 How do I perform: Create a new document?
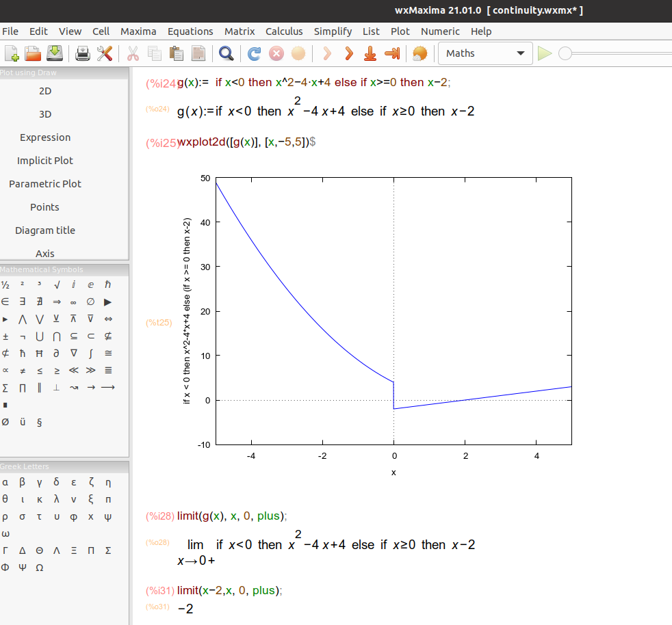click(x=12, y=53)
